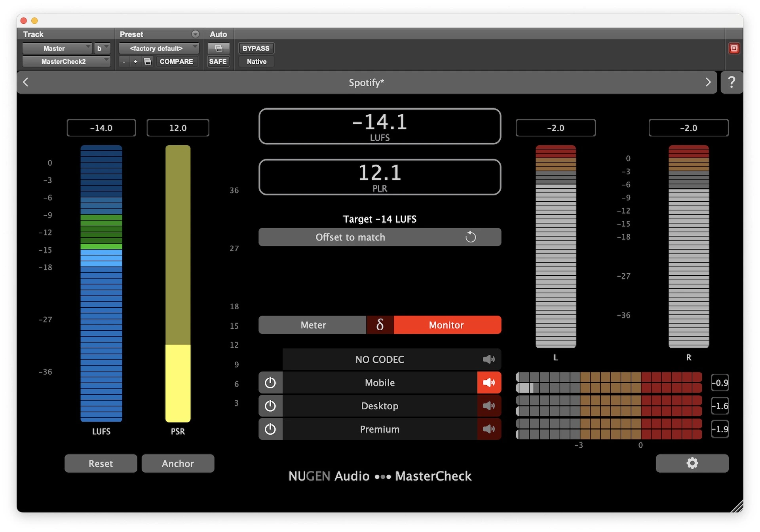The width and height of the screenshot is (760, 532).
Task: Click the question mark help icon
Action: pos(731,82)
